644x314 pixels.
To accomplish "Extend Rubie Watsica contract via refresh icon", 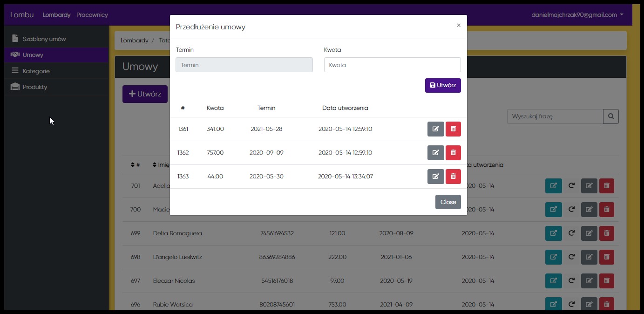I will click(x=571, y=304).
